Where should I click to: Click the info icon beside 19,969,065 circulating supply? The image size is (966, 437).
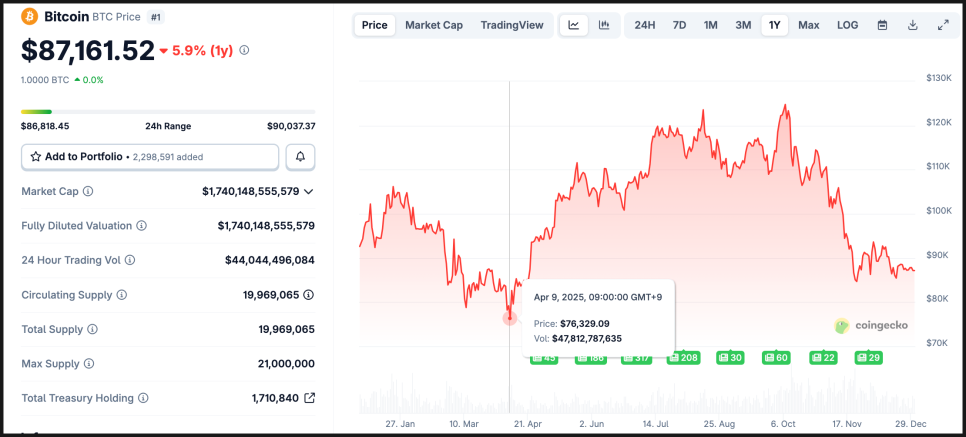(309, 295)
